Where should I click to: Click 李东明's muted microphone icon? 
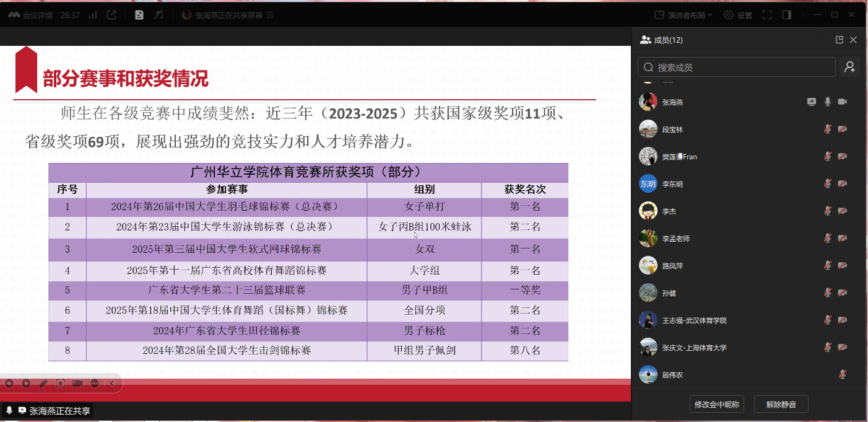tap(828, 183)
